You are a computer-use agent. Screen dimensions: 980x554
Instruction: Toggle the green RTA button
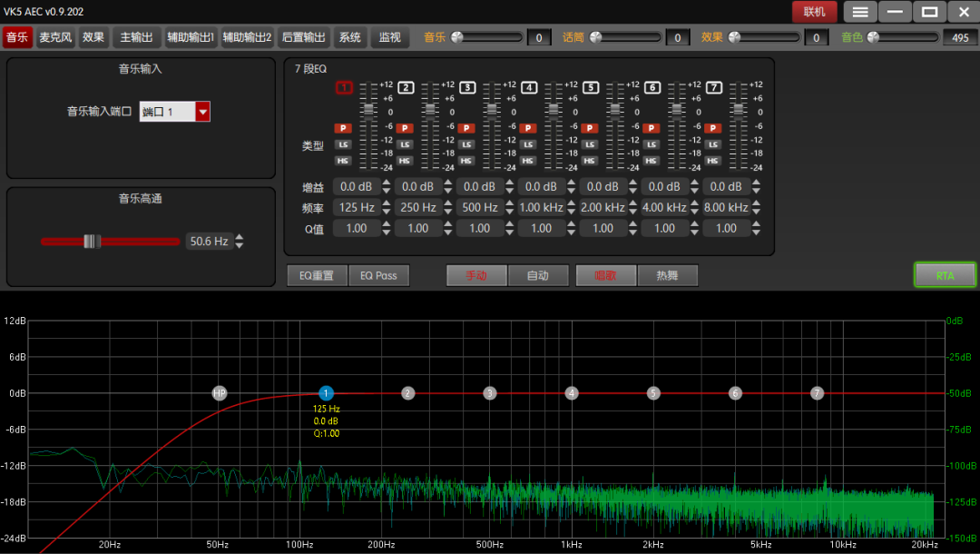tap(945, 276)
